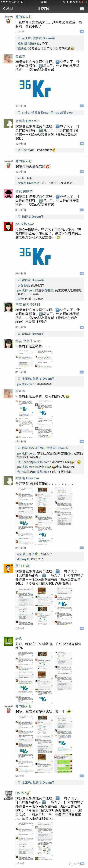Go back via the 发现 arrow

7,8
